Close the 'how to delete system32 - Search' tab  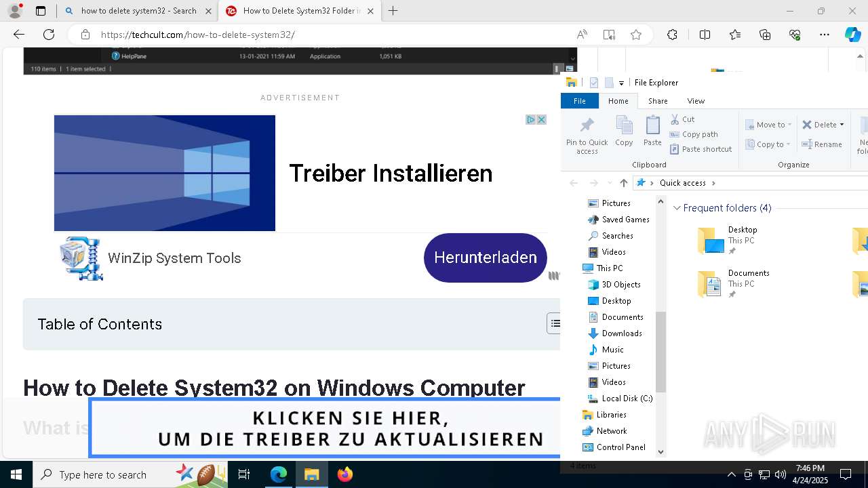pyautogui.click(x=208, y=11)
